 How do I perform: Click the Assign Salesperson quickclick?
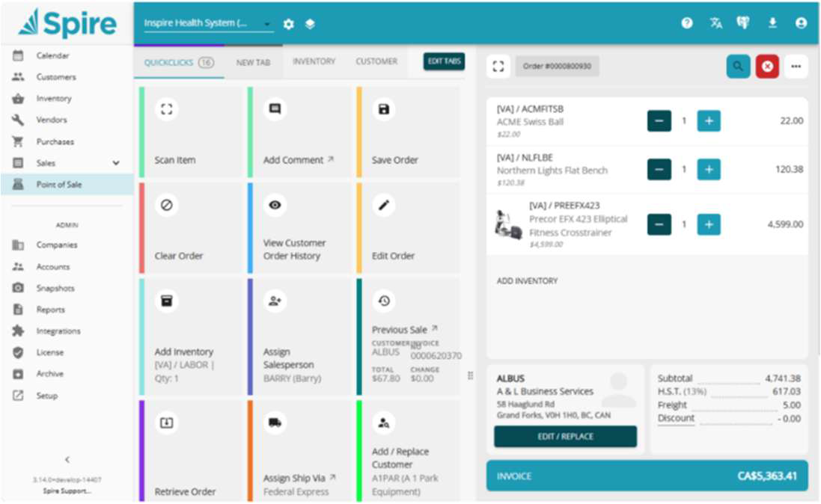point(300,336)
